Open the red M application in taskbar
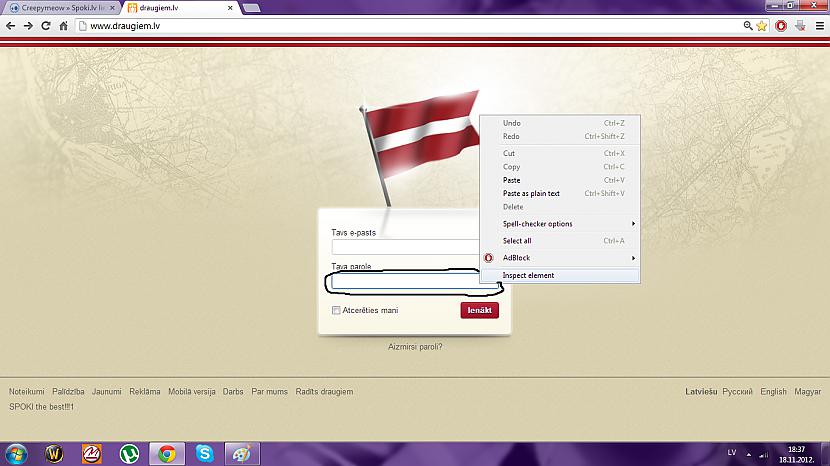830x466 pixels. point(92,454)
